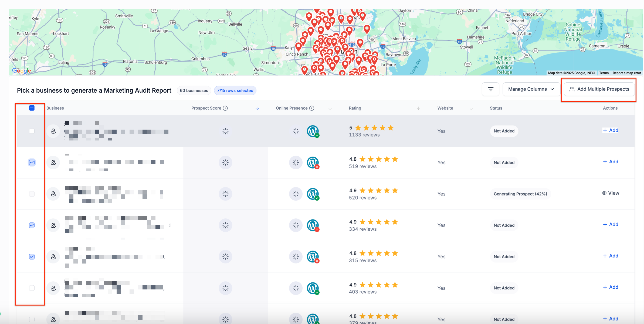
Task: Click Online Presence info icon
Action: pos(312,108)
